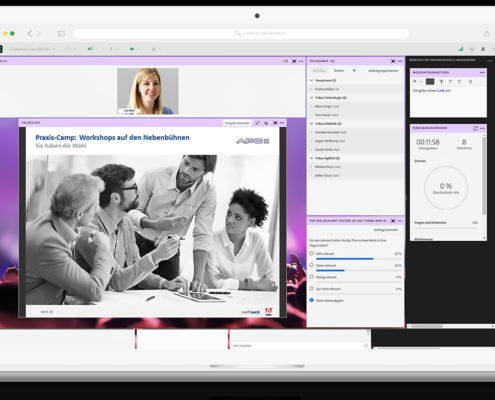Click the Drehen button

339,71
